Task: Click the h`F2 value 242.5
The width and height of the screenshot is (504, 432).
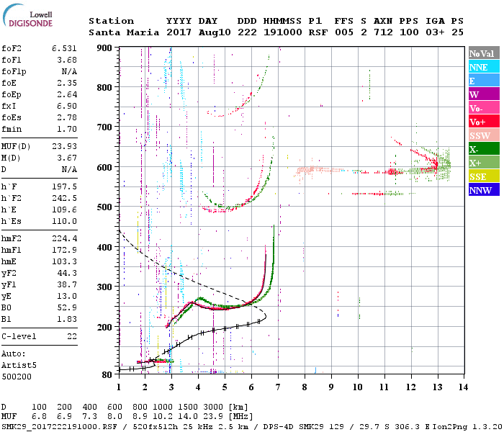Action: [x=64, y=198]
